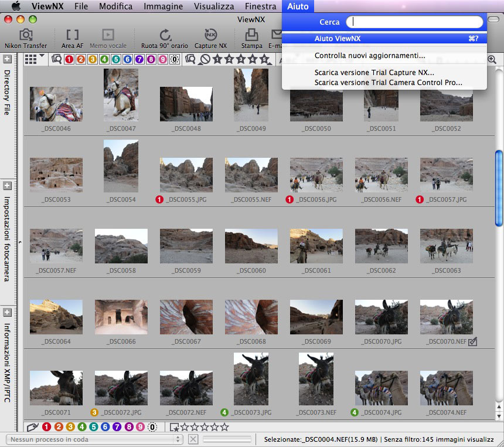Screen dimensions: 504x447
Task: Select Scarica versione Trial Camera Control Pro...
Action: pos(384,83)
